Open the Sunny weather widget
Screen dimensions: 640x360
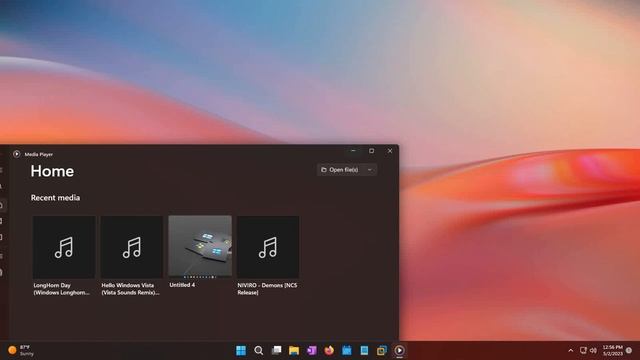(21, 350)
